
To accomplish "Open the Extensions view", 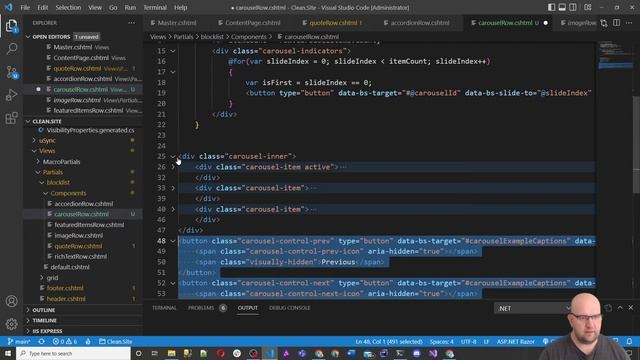I will pyautogui.click(x=11, y=118).
